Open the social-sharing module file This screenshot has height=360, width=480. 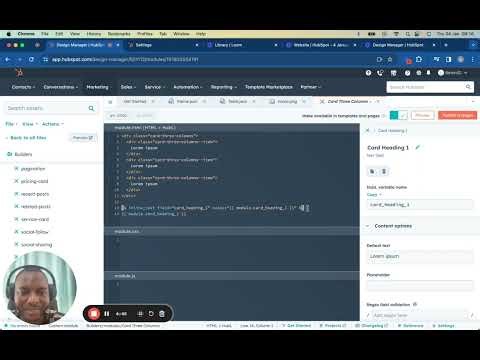coord(36,245)
